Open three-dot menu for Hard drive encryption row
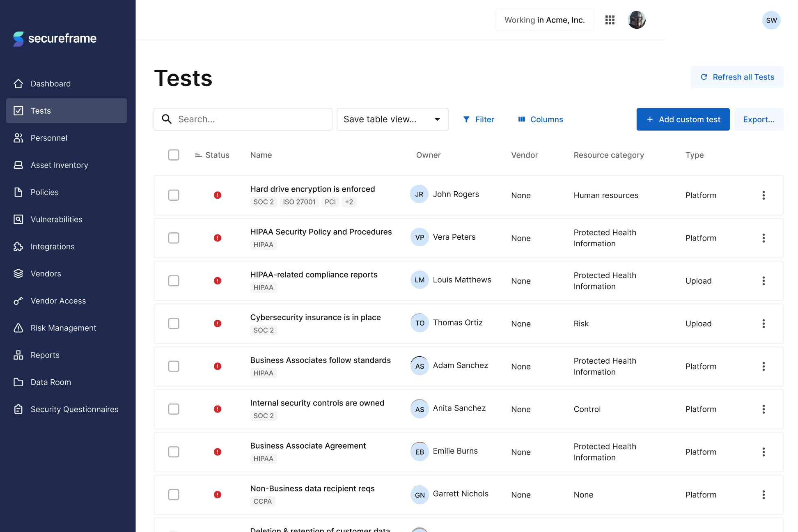Viewport: 798px width, 532px height. coord(763,195)
